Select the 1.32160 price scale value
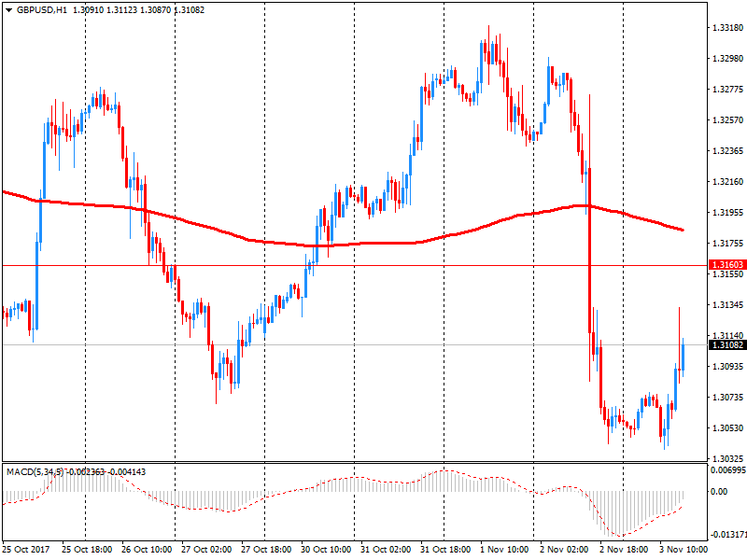The height and width of the screenshot is (560, 747). click(x=727, y=182)
